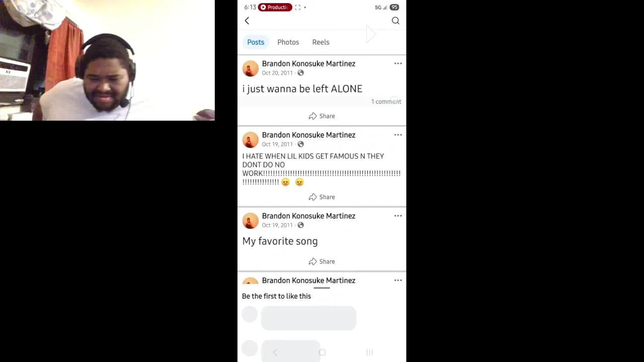Tap the battery indicator in status bar
The image size is (644, 362).
394,7
